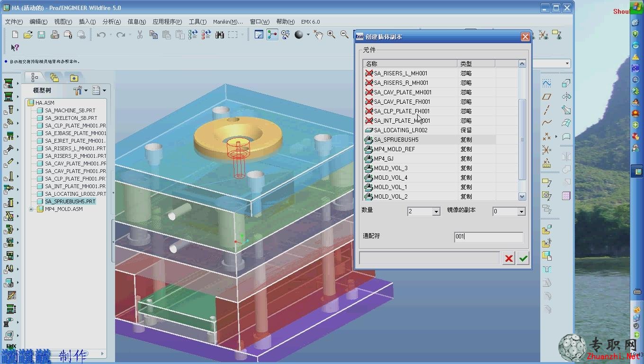
Task: Click the dialog list scroll-down arrow
Action: pyautogui.click(x=522, y=196)
